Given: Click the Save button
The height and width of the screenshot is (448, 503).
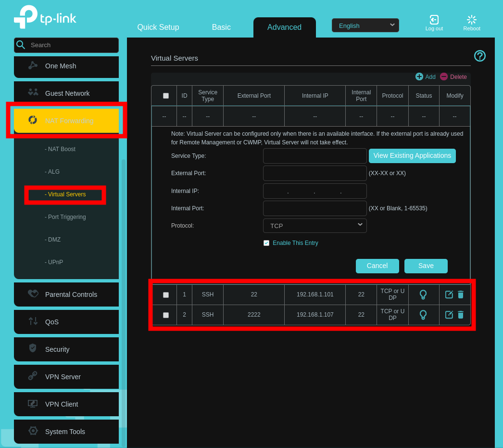Looking at the screenshot, I should pos(426,266).
